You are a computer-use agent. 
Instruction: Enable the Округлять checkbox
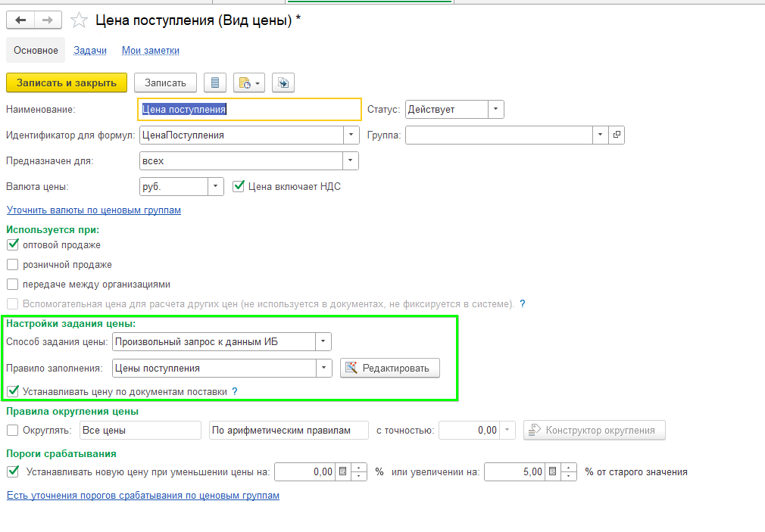coord(13,430)
